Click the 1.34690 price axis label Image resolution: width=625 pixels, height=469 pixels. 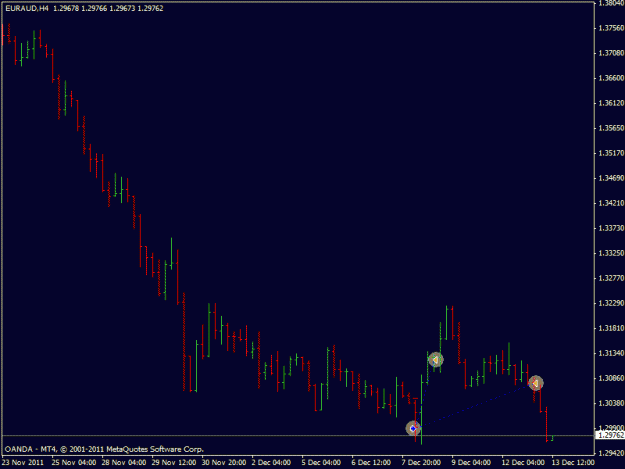click(x=611, y=178)
